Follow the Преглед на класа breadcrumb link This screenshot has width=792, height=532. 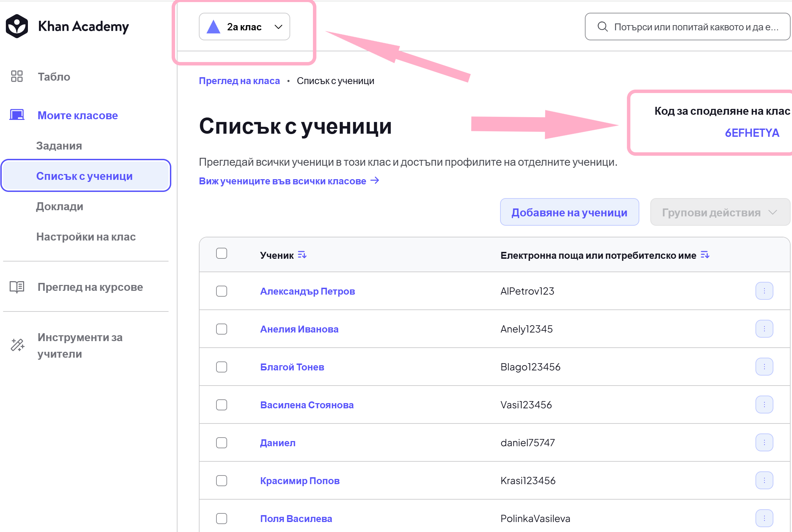[239, 81]
